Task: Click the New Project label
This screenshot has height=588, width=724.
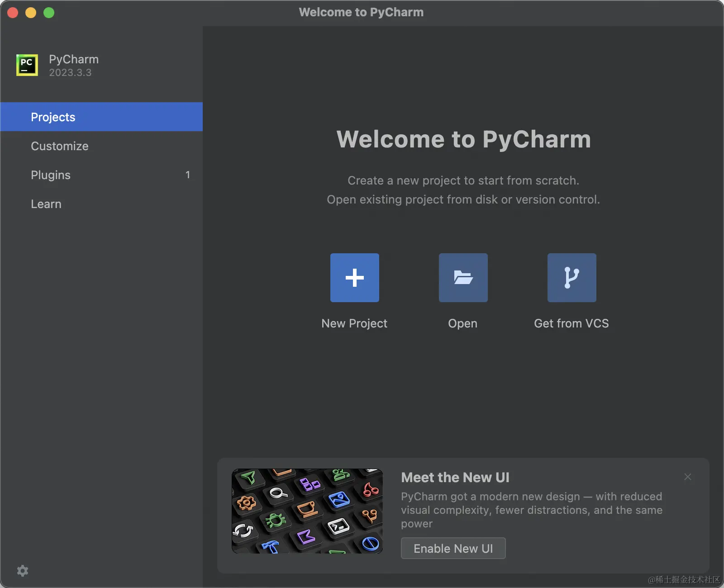Action: [x=354, y=323]
